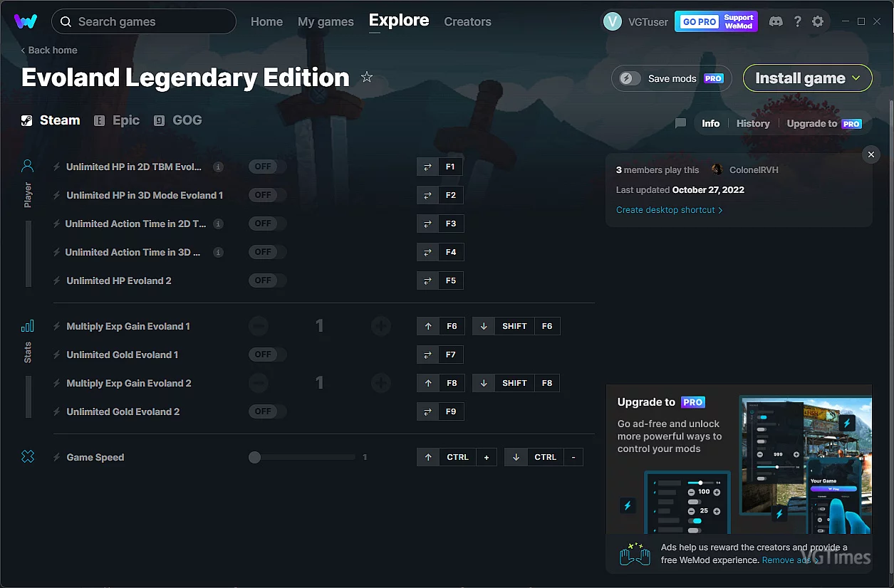Viewport: 894px width, 588px height.
Task: Toggle Unlimited HP in 2D TBM Evoland
Action: tap(267, 167)
